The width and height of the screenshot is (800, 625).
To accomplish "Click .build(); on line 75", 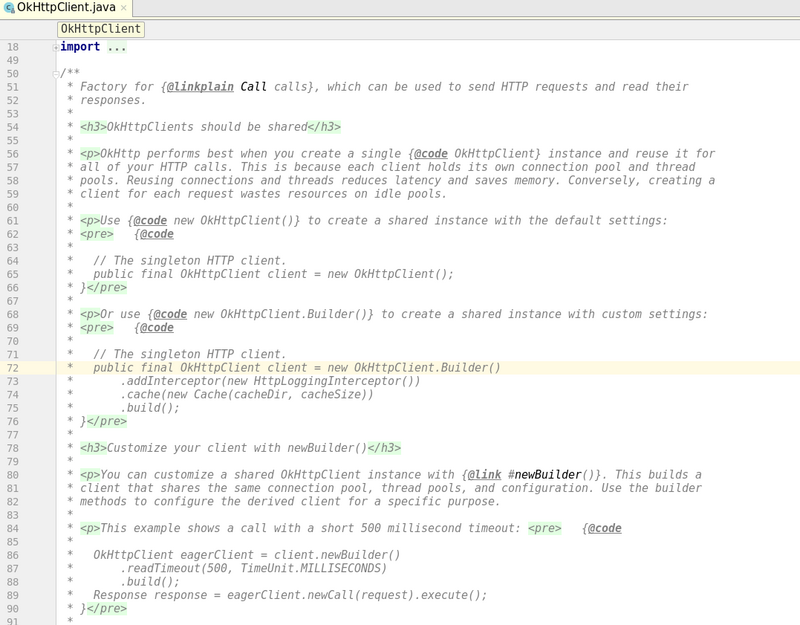I will [150, 408].
